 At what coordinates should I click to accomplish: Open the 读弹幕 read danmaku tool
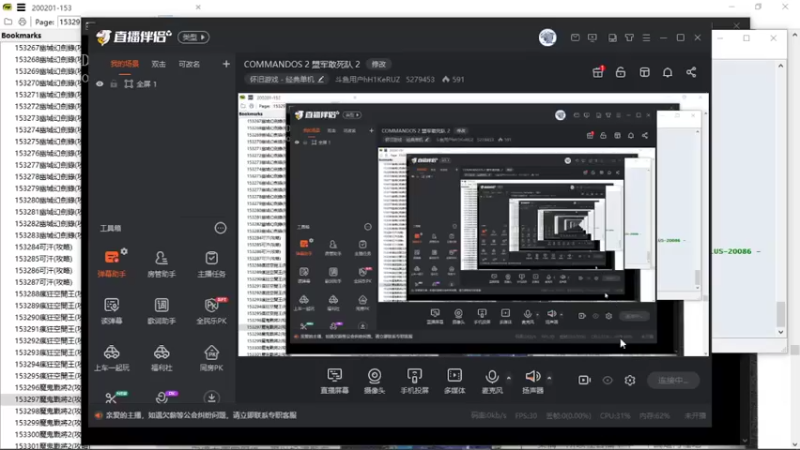click(112, 311)
